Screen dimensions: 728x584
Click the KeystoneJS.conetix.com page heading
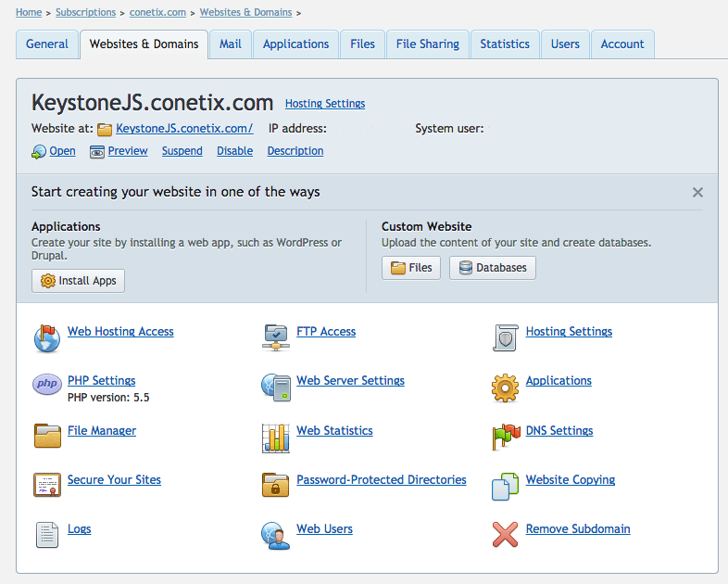click(x=152, y=103)
